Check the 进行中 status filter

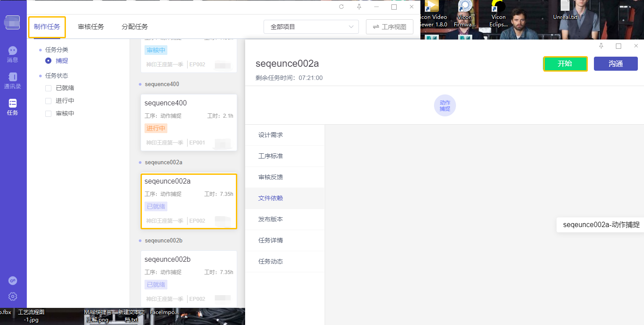click(x=48, y=101)
